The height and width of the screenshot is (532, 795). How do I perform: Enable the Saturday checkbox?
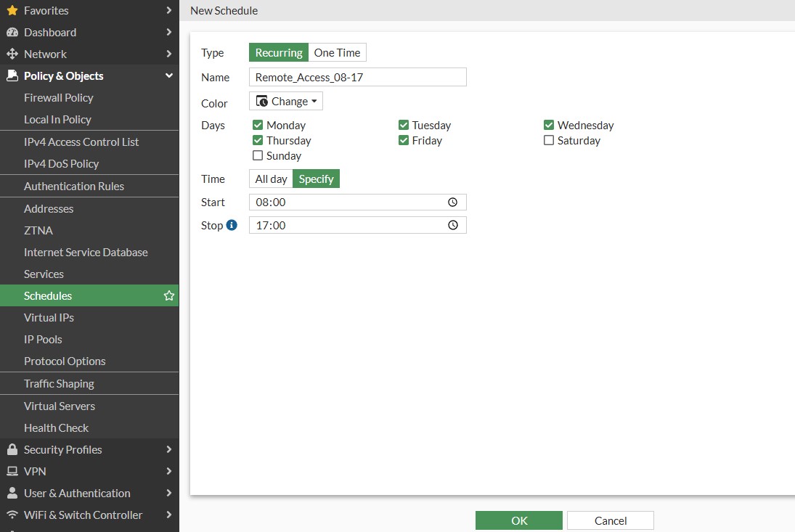(549, 140)
